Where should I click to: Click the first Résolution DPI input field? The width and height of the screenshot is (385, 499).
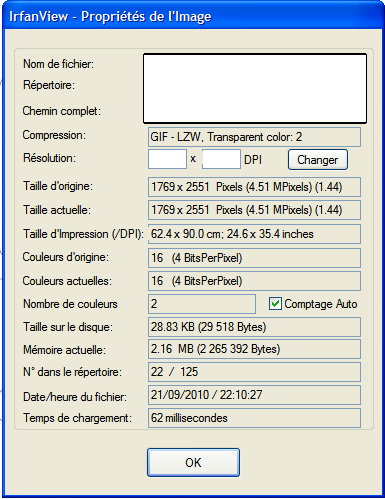click(x=167, y=159)
